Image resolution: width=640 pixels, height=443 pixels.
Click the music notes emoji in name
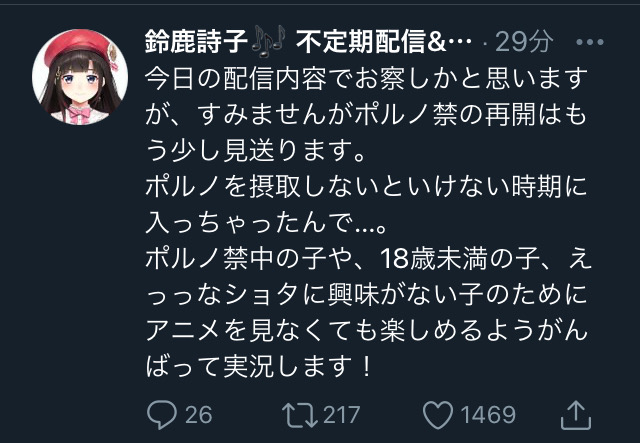[x=268, y=40]
